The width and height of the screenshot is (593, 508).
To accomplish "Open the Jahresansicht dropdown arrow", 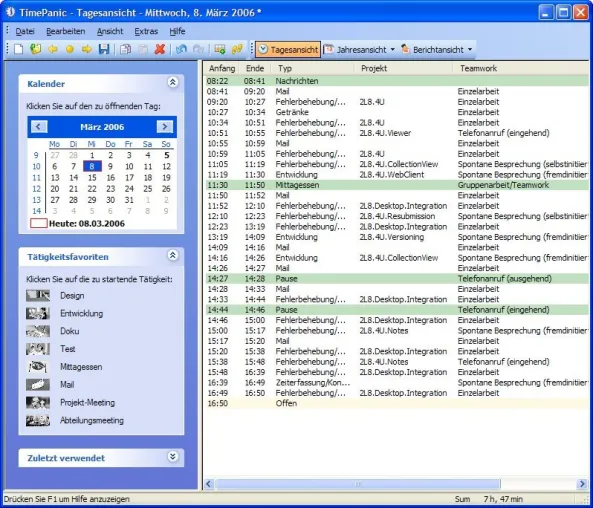I will tap(392, 50).
